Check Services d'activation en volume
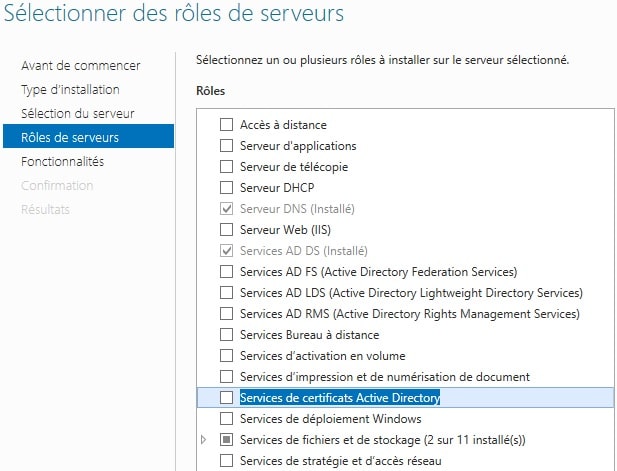This screenshot has width=617, height=471. [x=226, y=356]
